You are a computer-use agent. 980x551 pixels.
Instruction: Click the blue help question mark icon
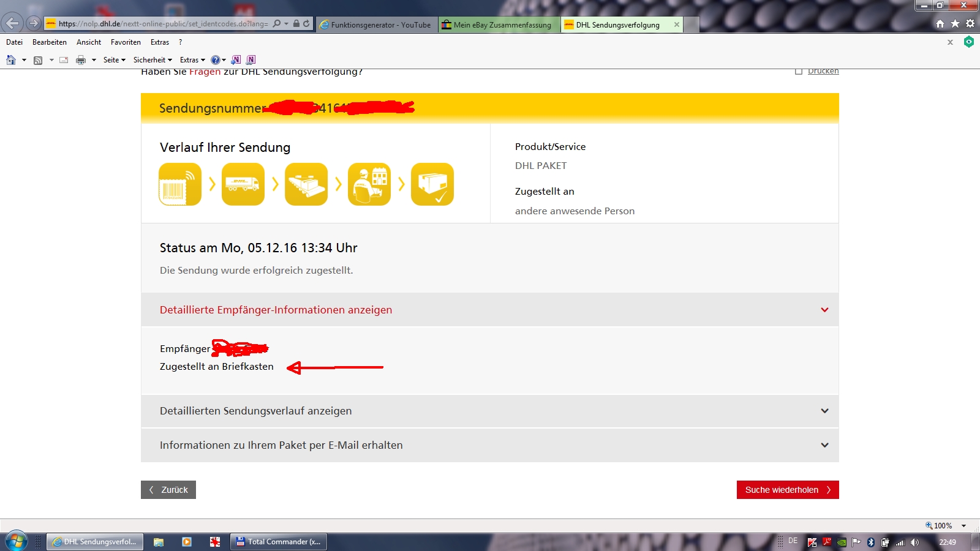[216, 60]
